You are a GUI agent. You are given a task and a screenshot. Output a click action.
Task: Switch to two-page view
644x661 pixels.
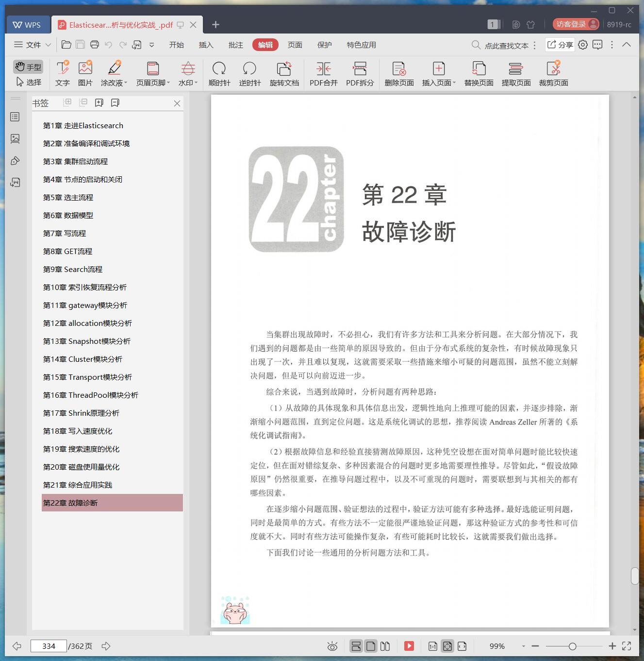385,646
